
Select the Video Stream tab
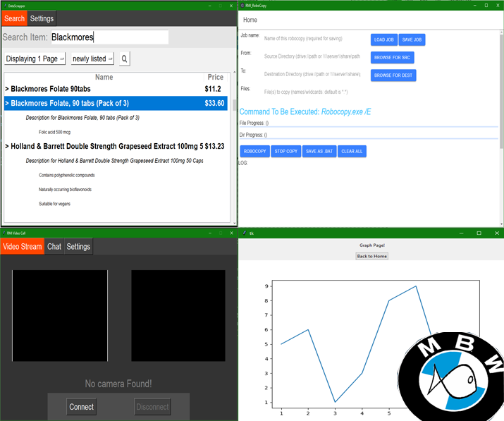click(22, 247)
